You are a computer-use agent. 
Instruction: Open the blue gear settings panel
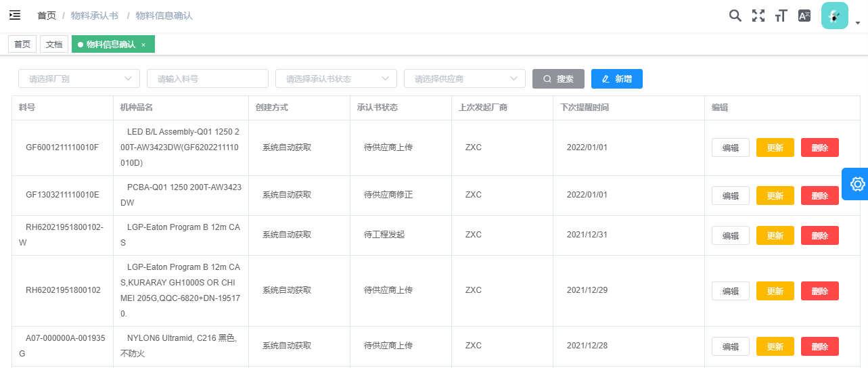coord(856,184)
